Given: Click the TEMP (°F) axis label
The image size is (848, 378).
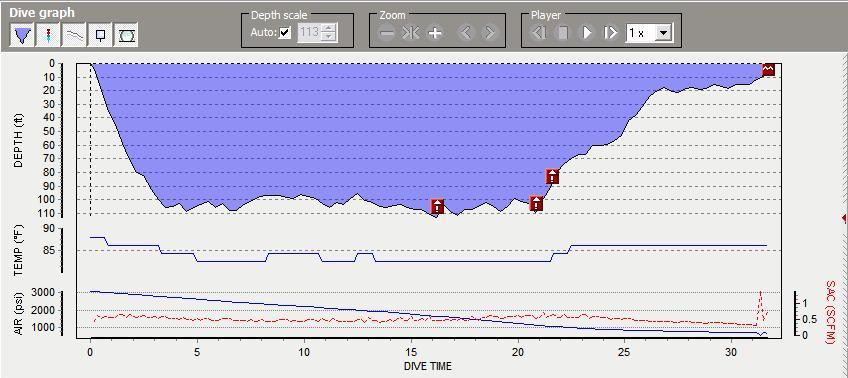Looking at the screenshot, I should pyautogui.click(x=18, y=250).
